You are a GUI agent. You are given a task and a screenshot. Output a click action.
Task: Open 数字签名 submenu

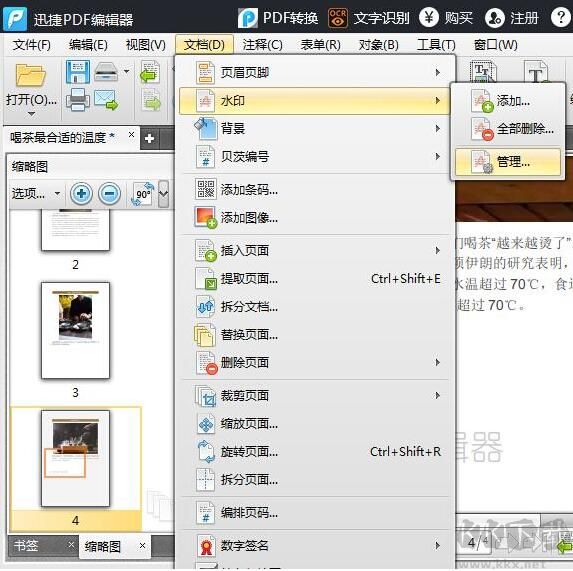tap(314, 546)
